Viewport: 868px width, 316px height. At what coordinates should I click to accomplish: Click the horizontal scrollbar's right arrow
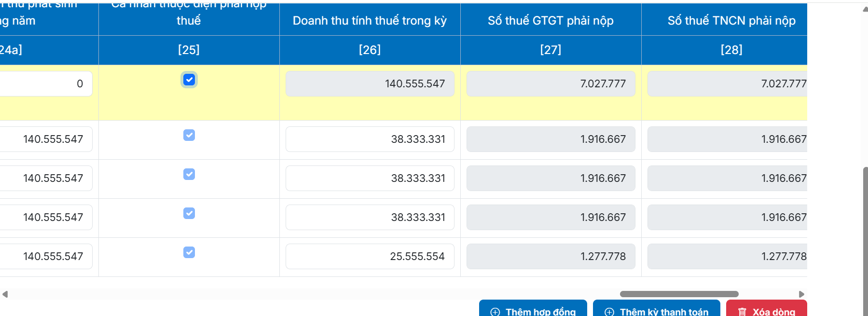(801, 294)
